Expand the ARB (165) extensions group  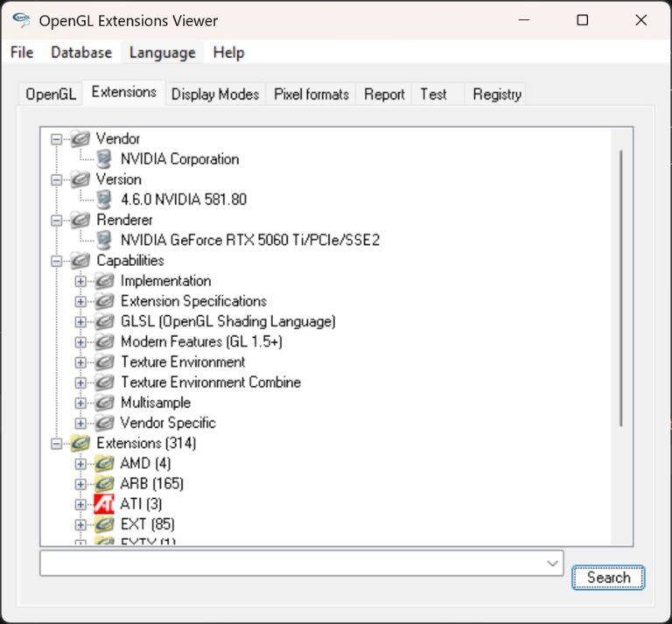tap(80, 484)
